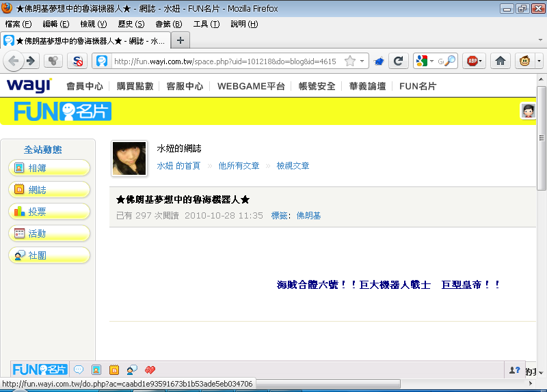
Task: Click the NoScript blocked-script icon in toolbar
Action: (x=78, y=61)
